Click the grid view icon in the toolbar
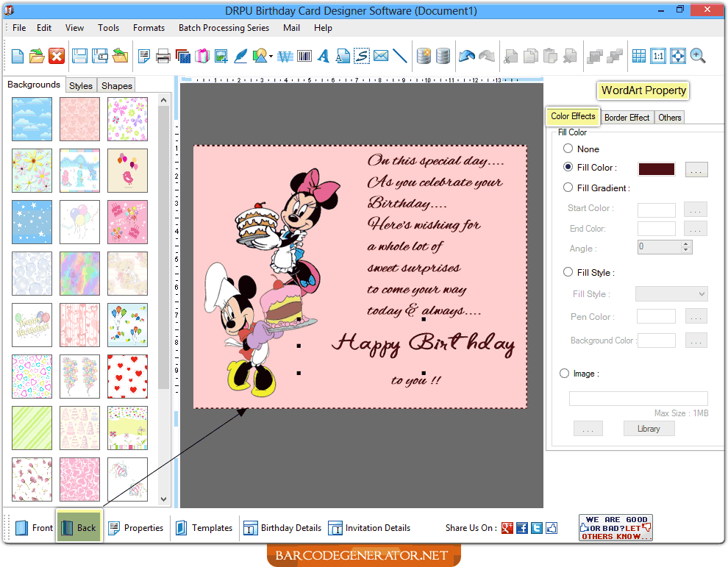Screen dimensions: 728x567 coord(639,56)
